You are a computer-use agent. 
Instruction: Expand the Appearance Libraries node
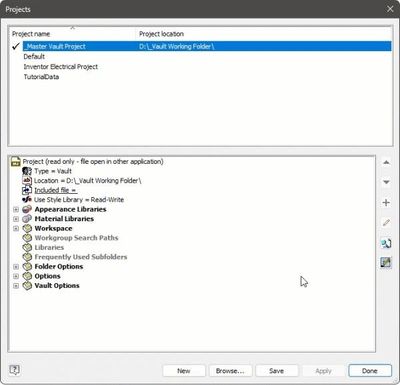[16, 210]
